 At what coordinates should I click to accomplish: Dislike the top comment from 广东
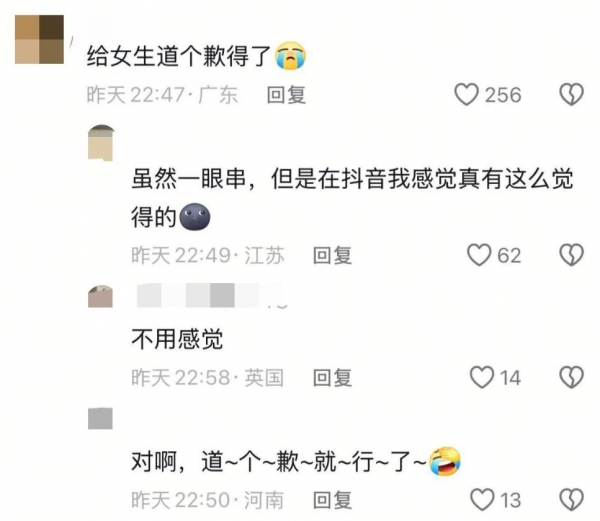click(x=571, y=94)
